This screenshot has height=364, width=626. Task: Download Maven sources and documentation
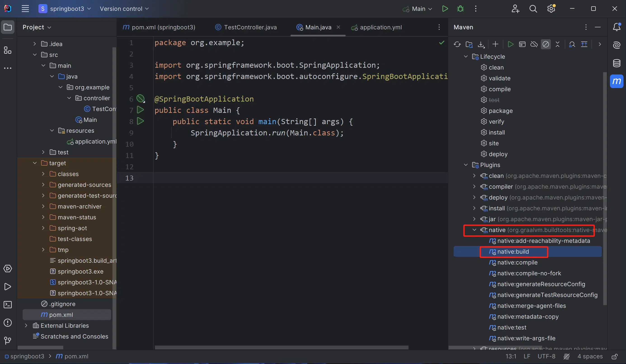click(x=481, y=44)
